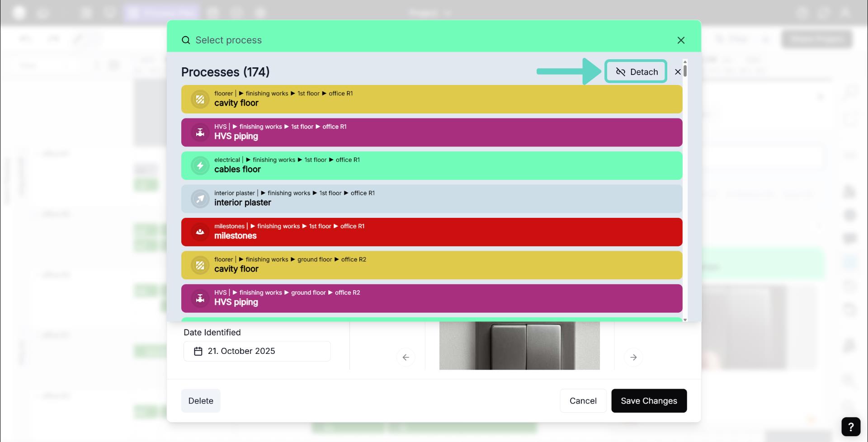Screen dimensions: 868x442
Task: Close the Processes list panel
Action: 677,72
